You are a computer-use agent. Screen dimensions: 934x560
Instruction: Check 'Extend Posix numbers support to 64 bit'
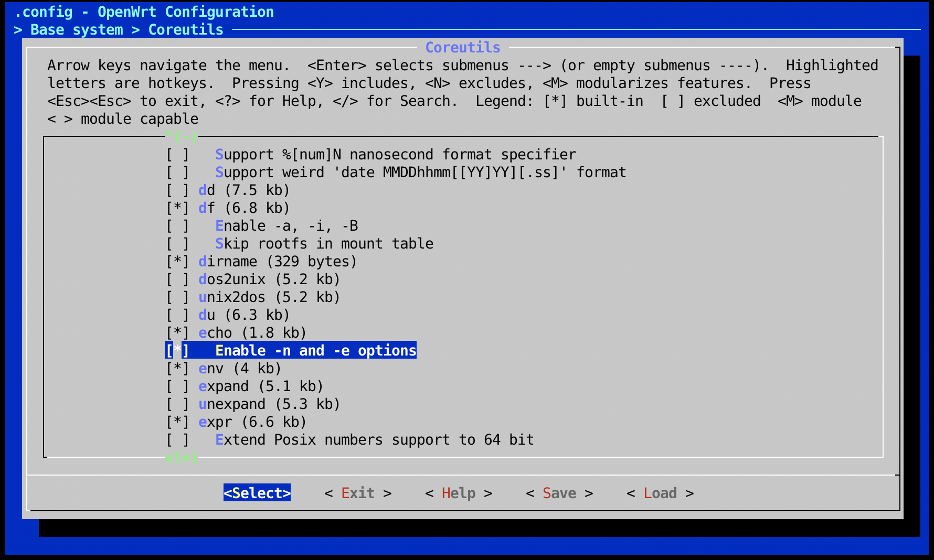click(177, 440)
